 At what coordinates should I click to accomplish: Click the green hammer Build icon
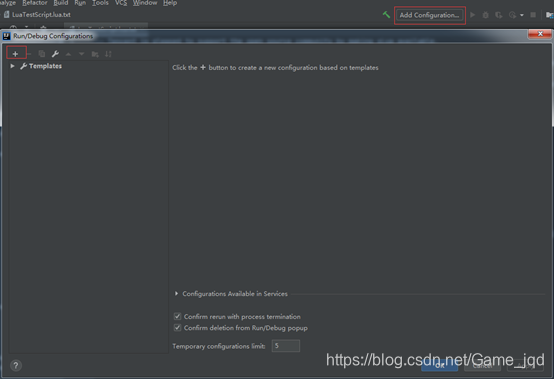[386, 15]
